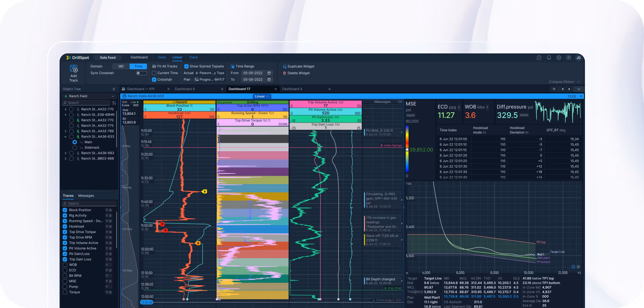Uncheck the Block Position trace
This screenshot has height=308, width=644.
(65, 210)
